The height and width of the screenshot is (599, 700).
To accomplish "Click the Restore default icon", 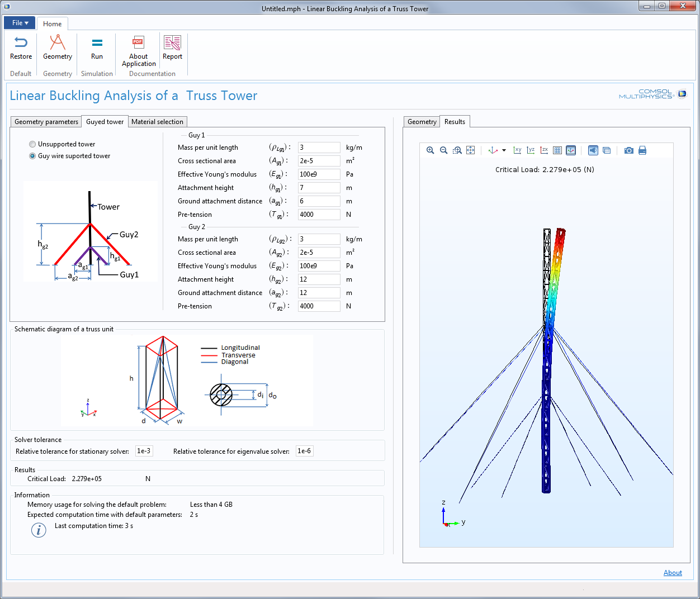I will 21,47.
